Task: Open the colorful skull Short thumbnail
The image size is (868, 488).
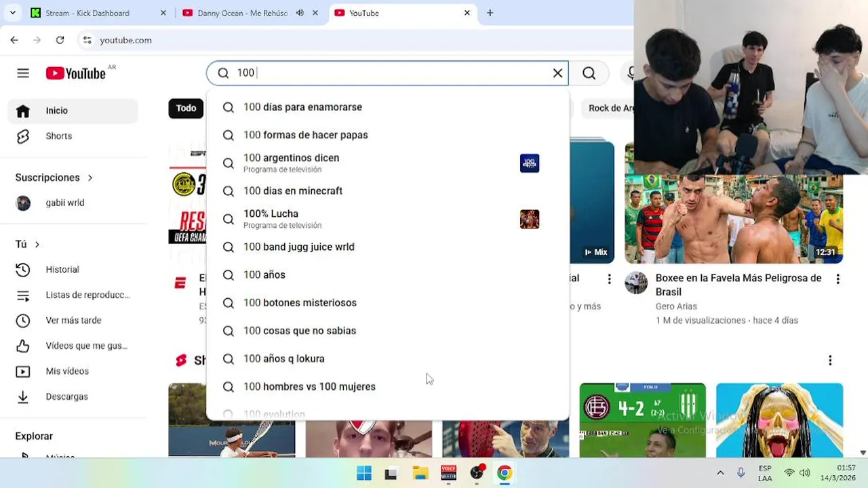Action: click(x=779, y=420)
